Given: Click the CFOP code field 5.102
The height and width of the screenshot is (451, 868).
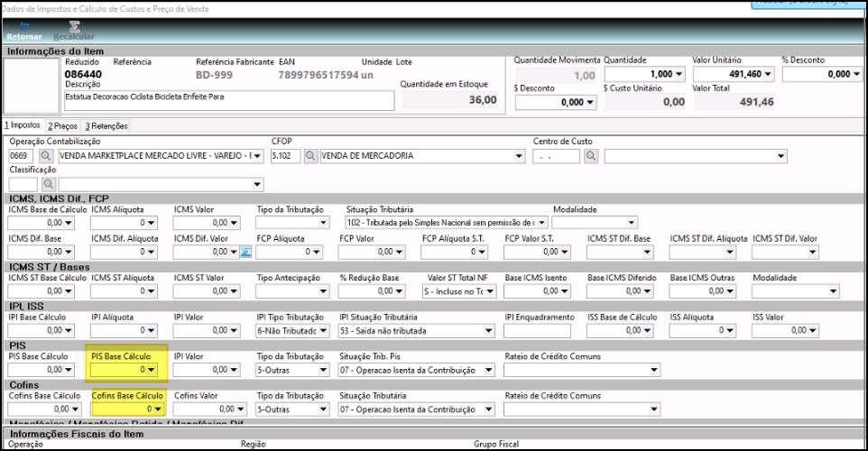Looking at the screenshot, I should [286, 156].
